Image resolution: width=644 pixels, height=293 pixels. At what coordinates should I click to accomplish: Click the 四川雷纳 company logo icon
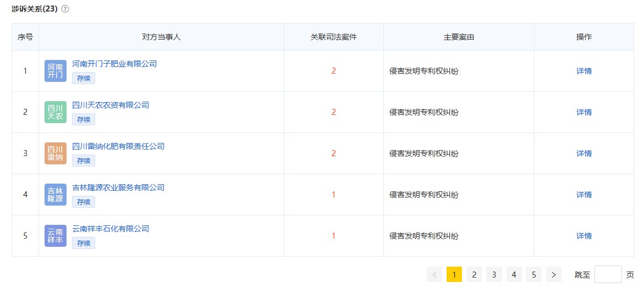pyautogui.click(x=55, y=153)
